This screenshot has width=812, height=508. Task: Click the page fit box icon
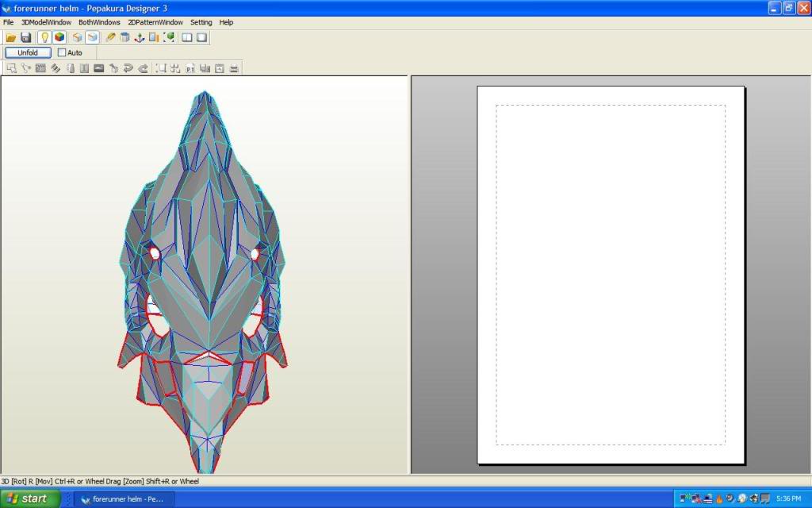220,68
